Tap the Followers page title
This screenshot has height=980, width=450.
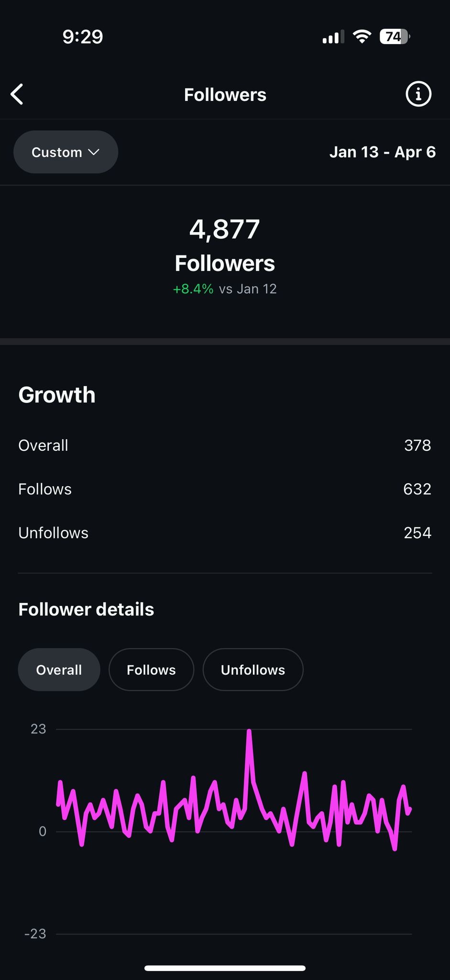[x=225, y=95]
